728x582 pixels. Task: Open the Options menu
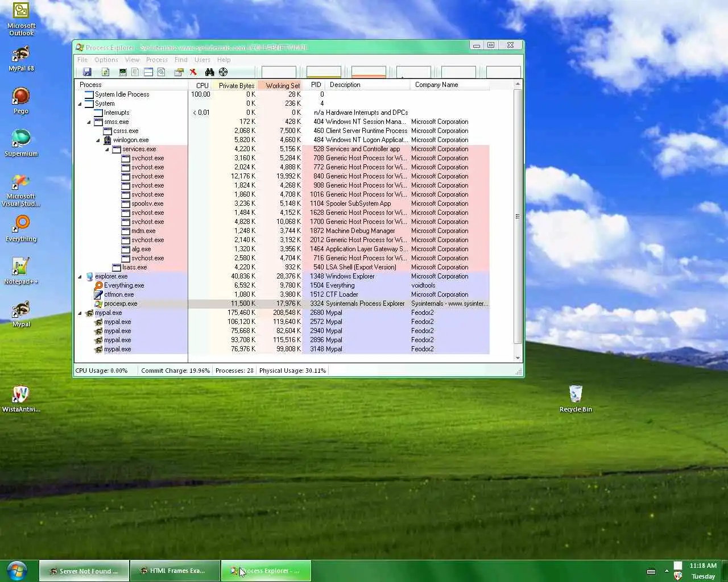106,60
